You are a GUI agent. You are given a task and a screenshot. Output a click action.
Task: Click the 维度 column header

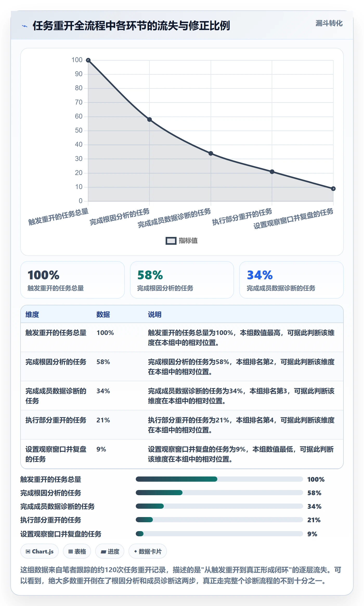click(32, 314)
